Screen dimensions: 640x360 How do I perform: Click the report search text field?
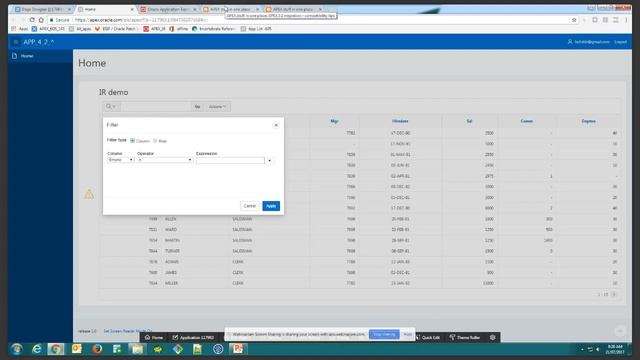click(156, 107)
